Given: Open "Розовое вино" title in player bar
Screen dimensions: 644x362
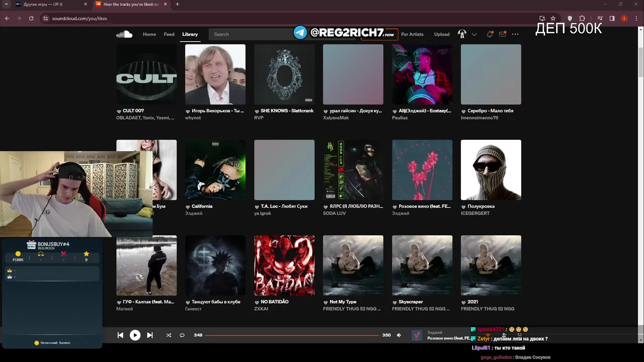Looking at the screenshot, I should click(x=449, y=338).
